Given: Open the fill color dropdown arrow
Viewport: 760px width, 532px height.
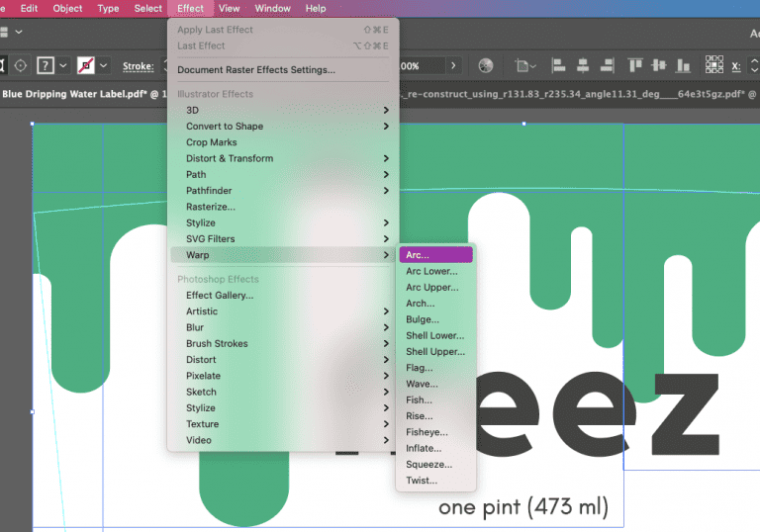Looking at the screenshot, I should tap(63, 66).
